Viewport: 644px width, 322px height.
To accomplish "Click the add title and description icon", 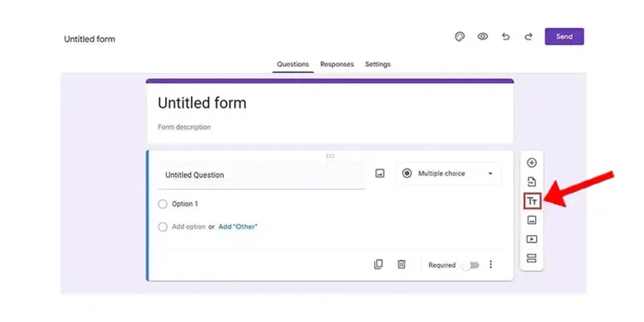I will point(531,200).
